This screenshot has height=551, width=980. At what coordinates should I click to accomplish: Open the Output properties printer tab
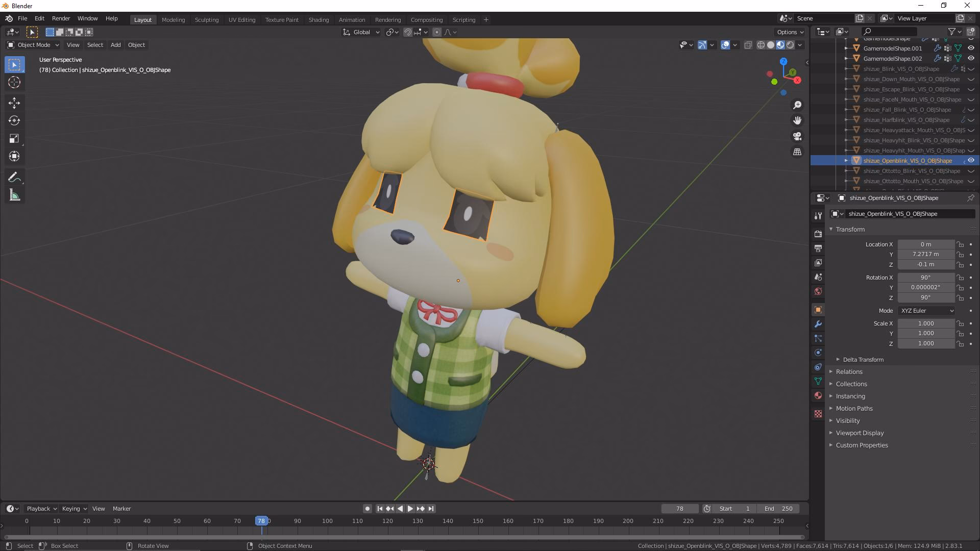818,248
